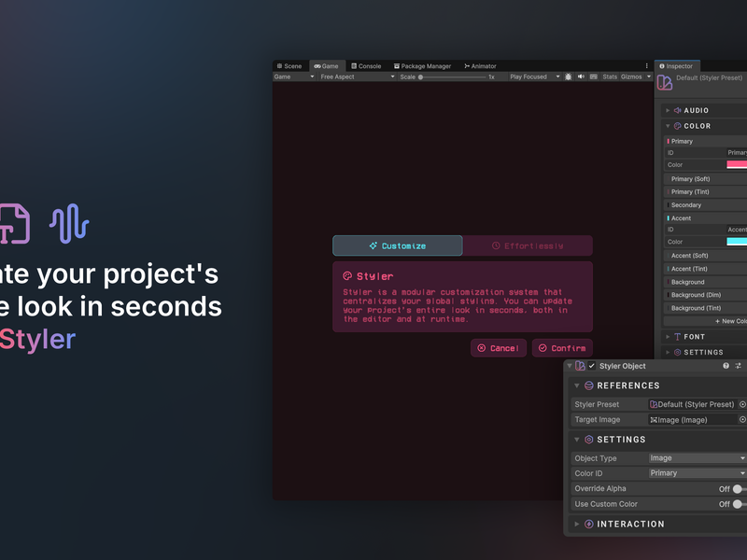Click the Styler Object Settings hexagon icon
This screenshot has width=747, height=560.
(x=589, y=440)
